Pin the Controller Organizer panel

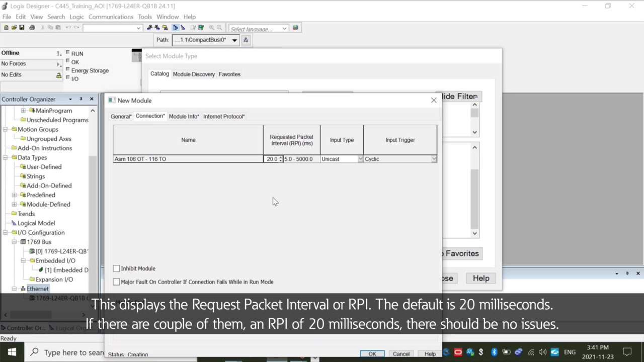tap(80, 99)
